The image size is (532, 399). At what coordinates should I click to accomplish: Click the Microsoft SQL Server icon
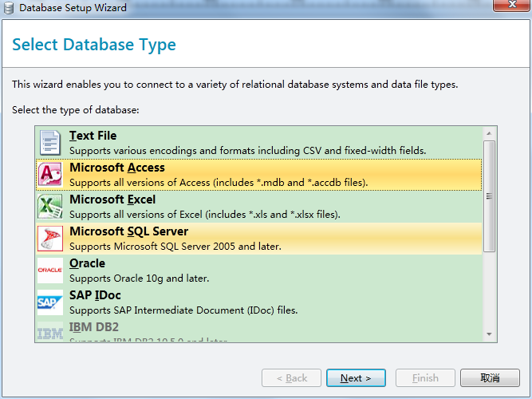tap(50, 239)
